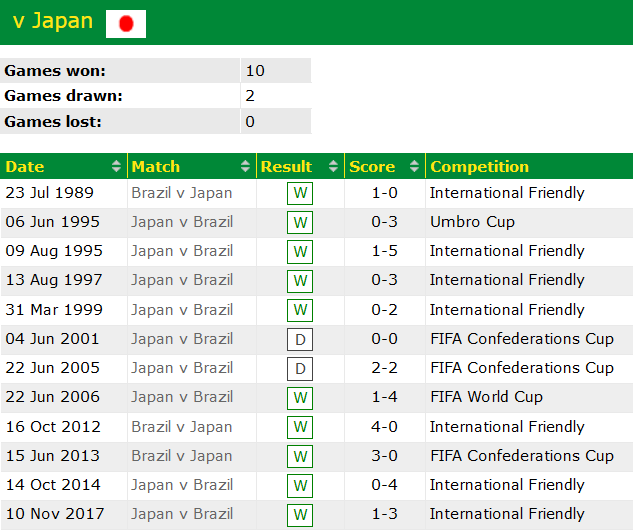Click the W result icon for 06 Jun 1995
The image size is (633, 531).
click(x=300, y=222)
